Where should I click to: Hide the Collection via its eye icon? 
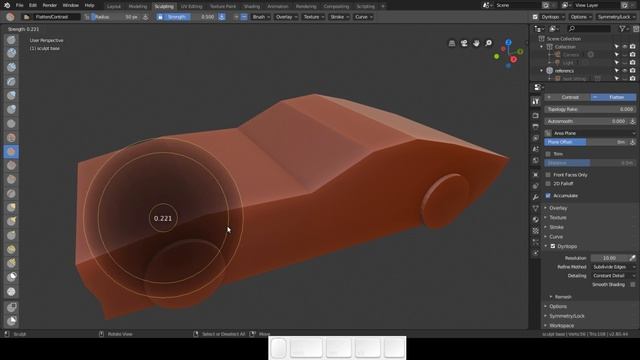click(x=625, y=47)
